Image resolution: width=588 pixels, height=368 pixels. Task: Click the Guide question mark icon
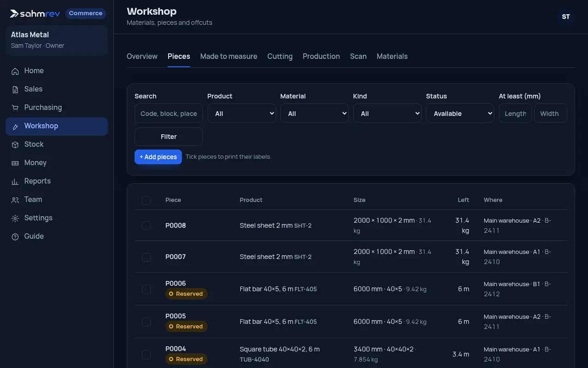pos(15,236)
